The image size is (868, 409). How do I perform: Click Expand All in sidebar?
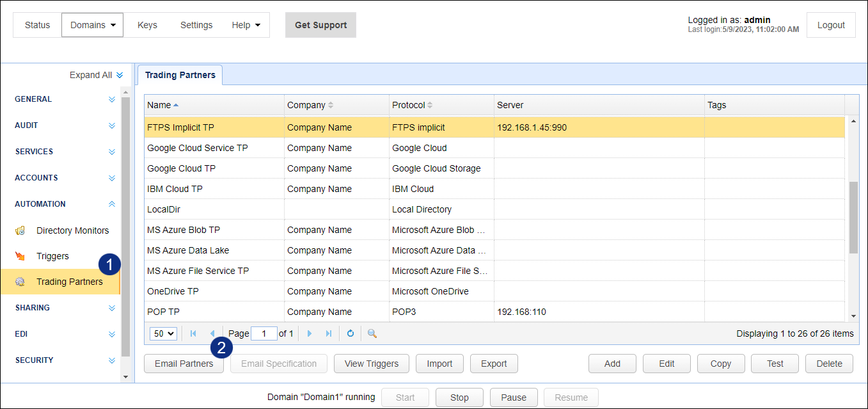pyautogui.click(x=96, y=75)
